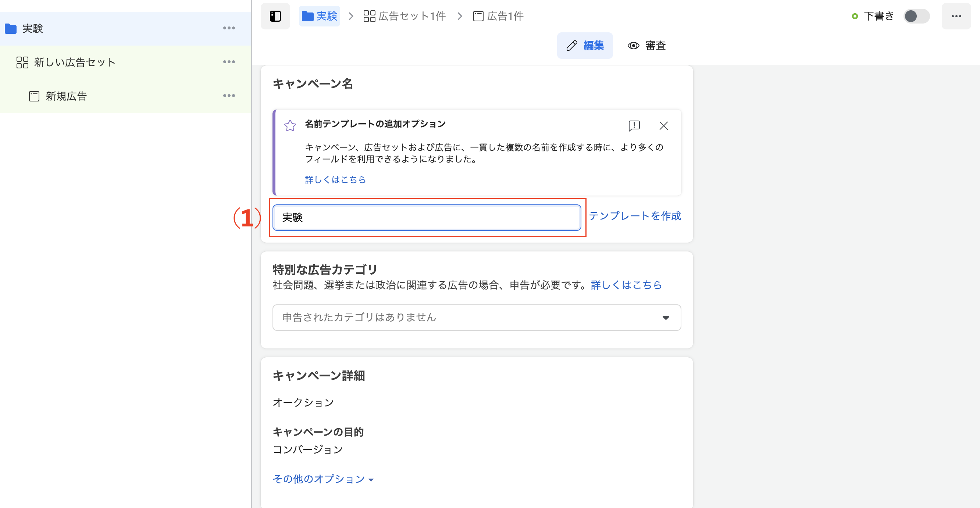Open options menu for 新規広告
This screenshot has height=508, width=980.
(x=229, y=96)
